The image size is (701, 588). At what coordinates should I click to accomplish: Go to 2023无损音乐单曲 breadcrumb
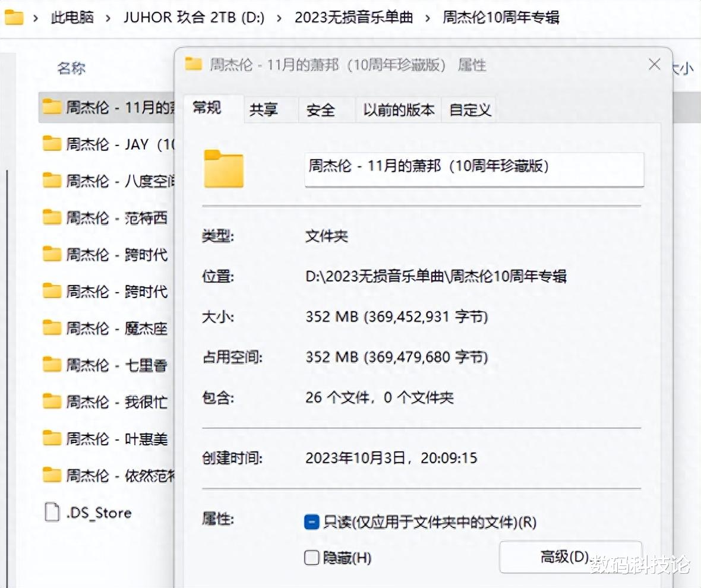coord(353,17)
